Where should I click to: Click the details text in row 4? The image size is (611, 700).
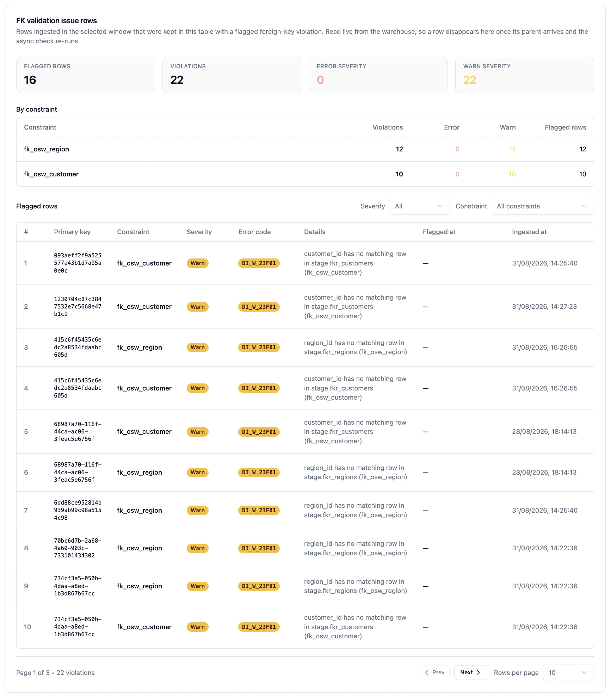tap(355, 388)
